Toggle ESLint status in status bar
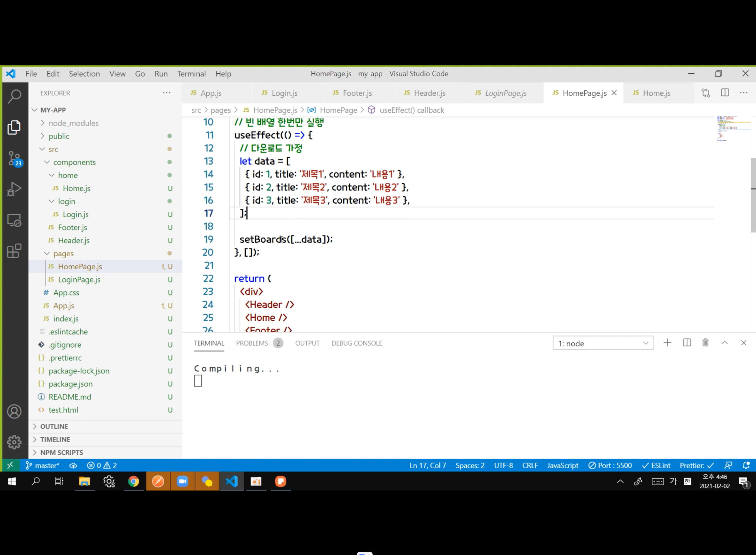 tap(656, 465)
